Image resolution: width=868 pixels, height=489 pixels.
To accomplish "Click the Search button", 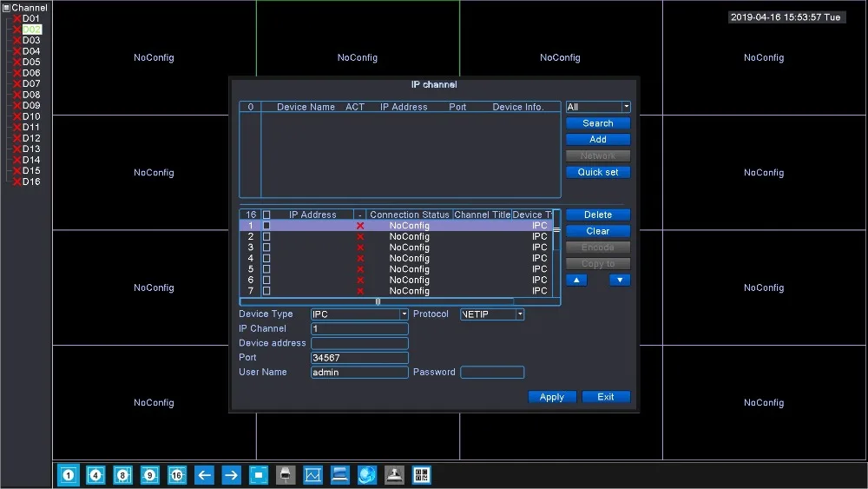I will click(x=598, y=123).
